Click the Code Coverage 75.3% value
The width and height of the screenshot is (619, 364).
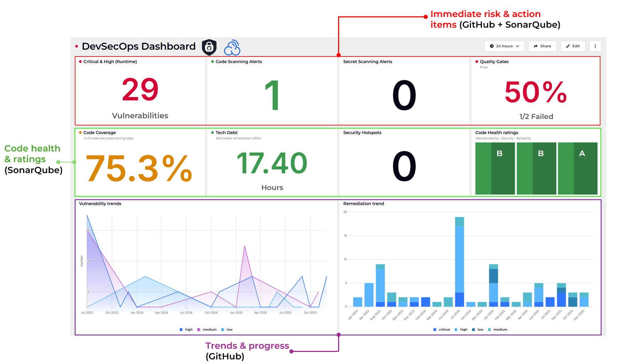tap(139, 168)
